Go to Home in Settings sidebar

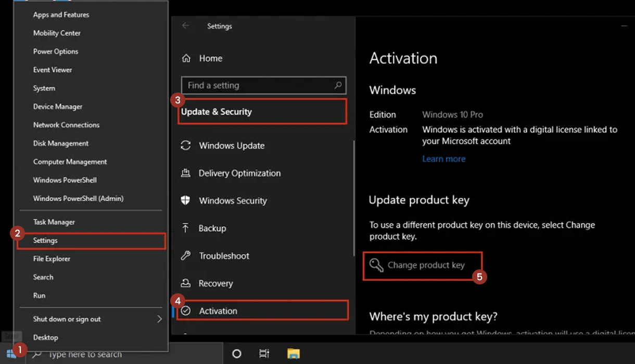(x=211, y=58)
